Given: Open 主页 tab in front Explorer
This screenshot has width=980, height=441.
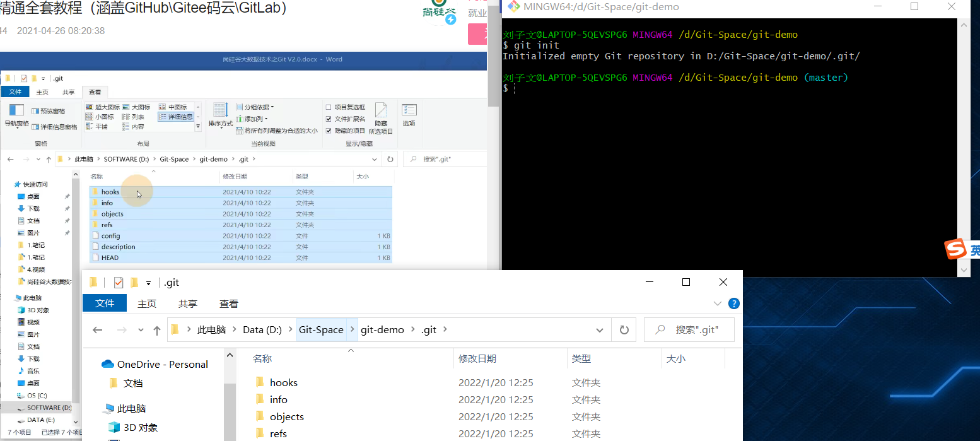Looking at the screenshot, I should point(147,303).
